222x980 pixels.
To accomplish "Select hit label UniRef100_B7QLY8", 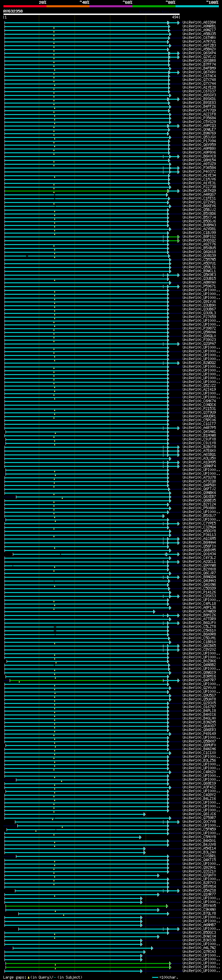I will (x=199, y=913).
